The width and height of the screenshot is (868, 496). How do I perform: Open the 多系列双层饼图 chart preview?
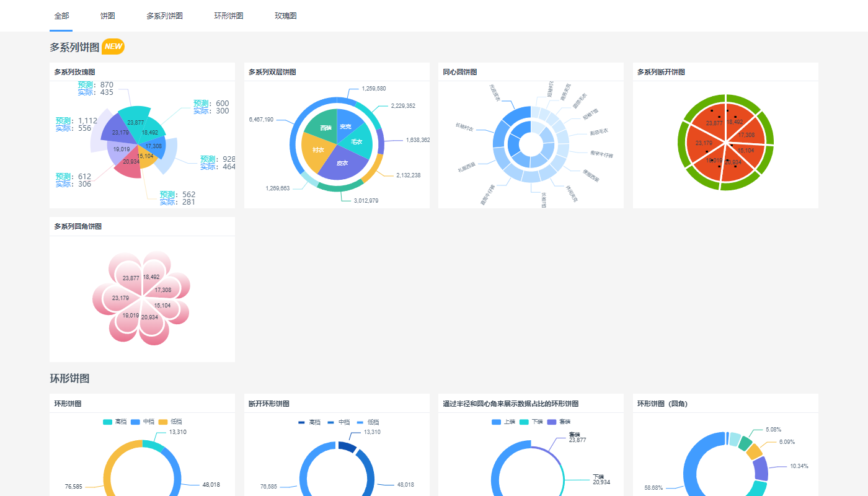[x=337, y=144]
